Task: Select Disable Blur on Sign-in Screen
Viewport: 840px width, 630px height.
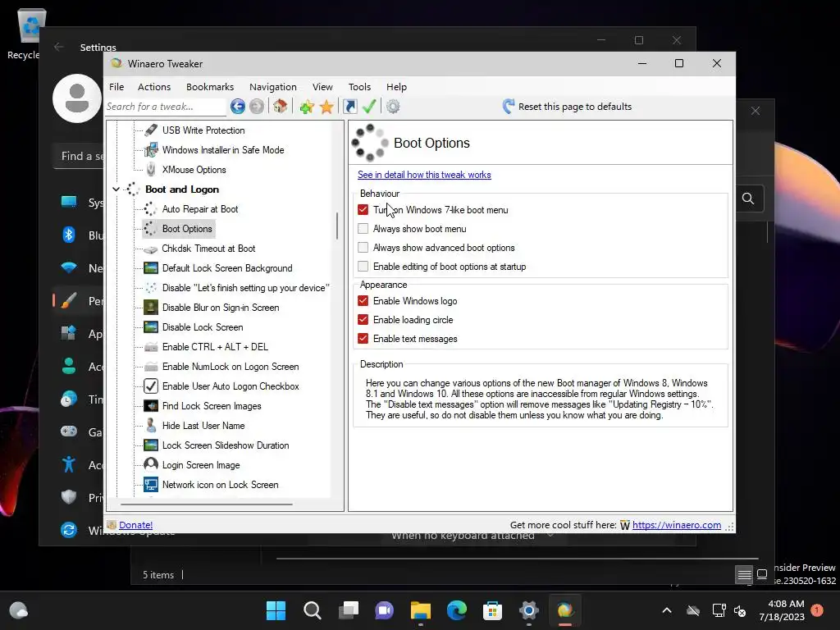Action: pos(221,308)
